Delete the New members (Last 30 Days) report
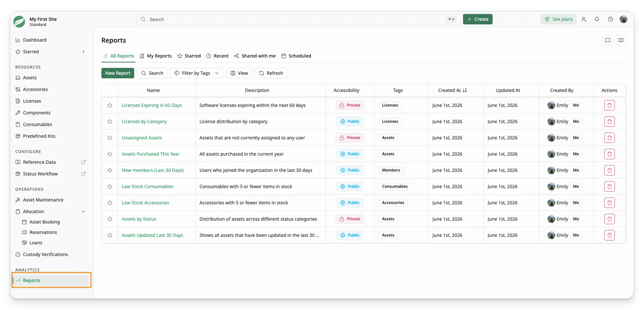Viewport: 644px width, 309px height. (x=609, y=170)
